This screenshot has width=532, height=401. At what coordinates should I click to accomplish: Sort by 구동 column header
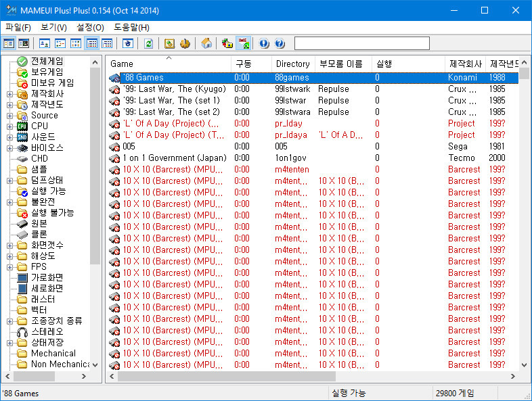251,64
